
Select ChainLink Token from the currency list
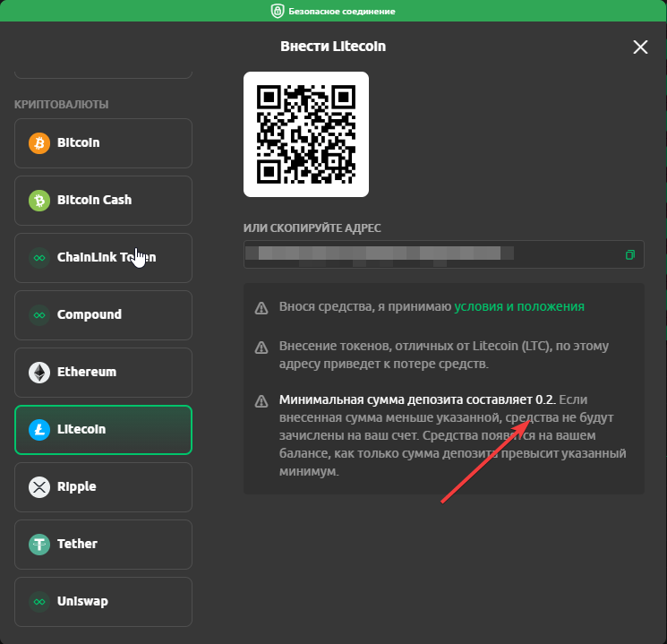pyautogui.click(x=104, y=258)
